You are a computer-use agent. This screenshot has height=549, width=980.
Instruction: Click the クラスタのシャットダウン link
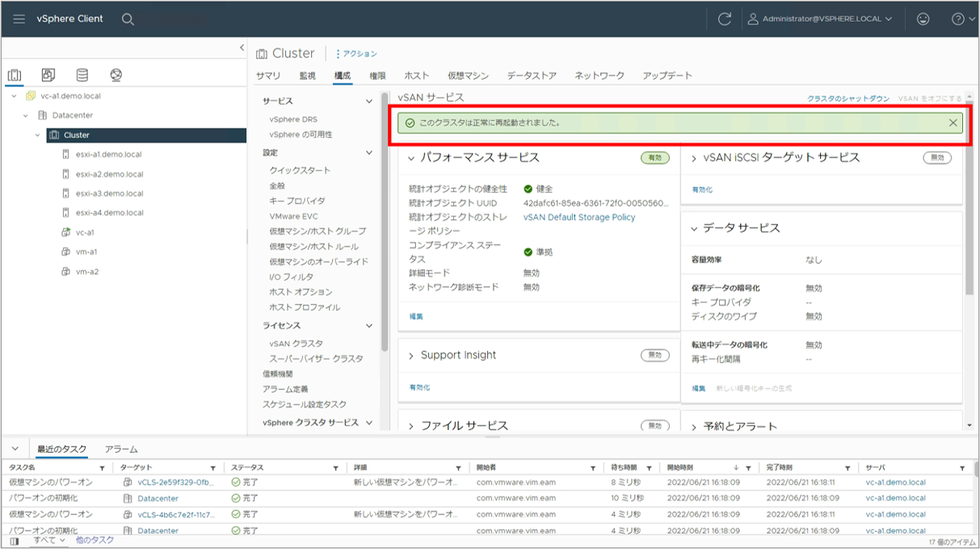848,98
